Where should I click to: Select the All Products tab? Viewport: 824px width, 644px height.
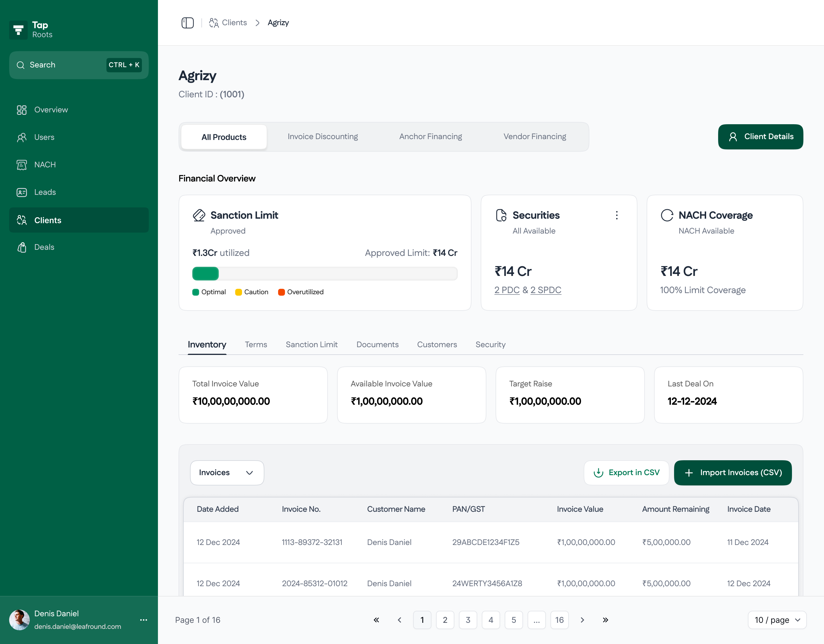coord(224,137)
